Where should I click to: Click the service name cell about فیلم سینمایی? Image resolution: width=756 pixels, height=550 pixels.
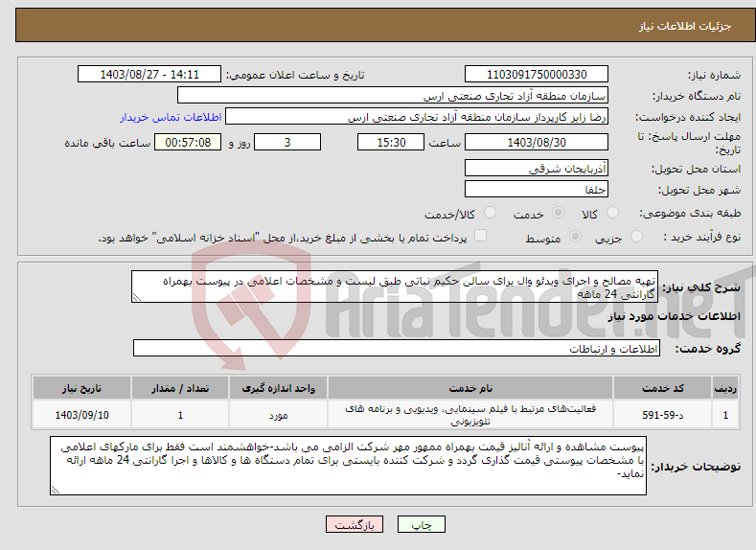click(470, 415)
